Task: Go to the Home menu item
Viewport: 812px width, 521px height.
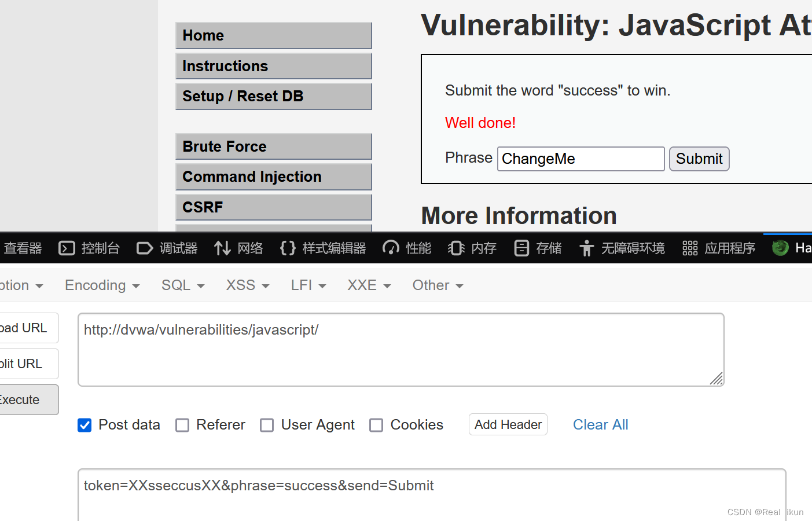Action: click(274, 36)
